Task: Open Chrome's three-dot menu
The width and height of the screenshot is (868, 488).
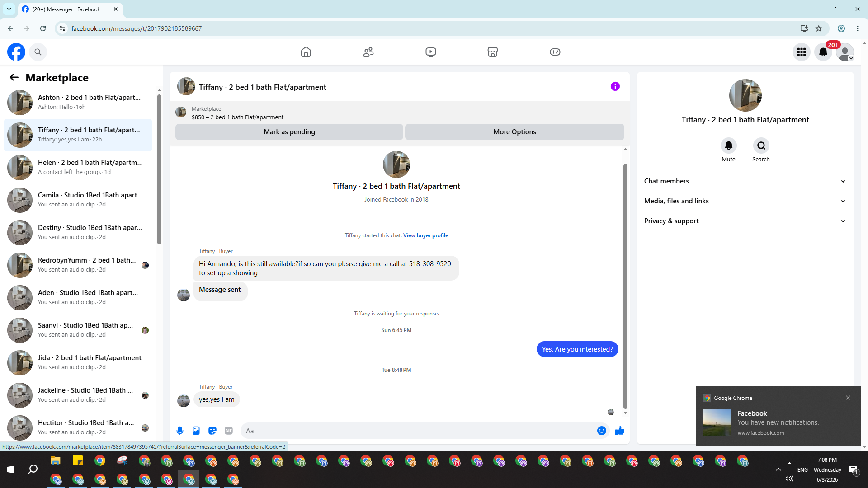Action: 858,28
